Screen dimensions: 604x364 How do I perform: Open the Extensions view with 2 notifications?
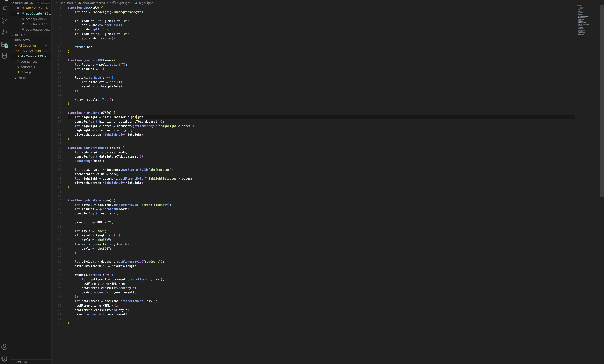click(x=4, y=44)
